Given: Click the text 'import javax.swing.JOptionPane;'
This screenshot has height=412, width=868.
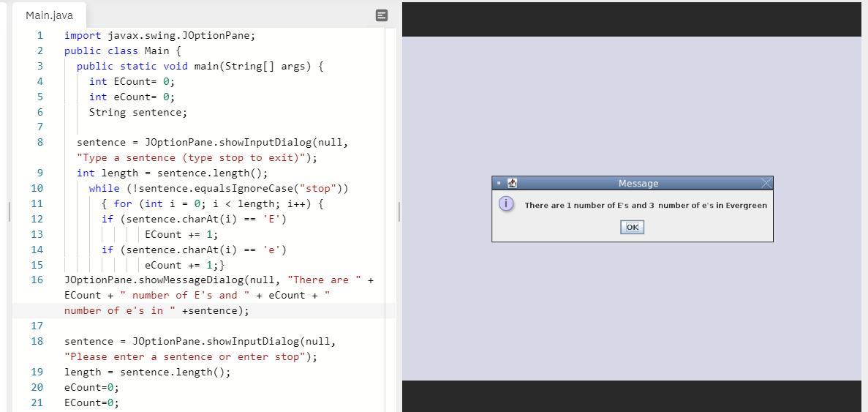Looking at the screenshot, I should [160, 35].
